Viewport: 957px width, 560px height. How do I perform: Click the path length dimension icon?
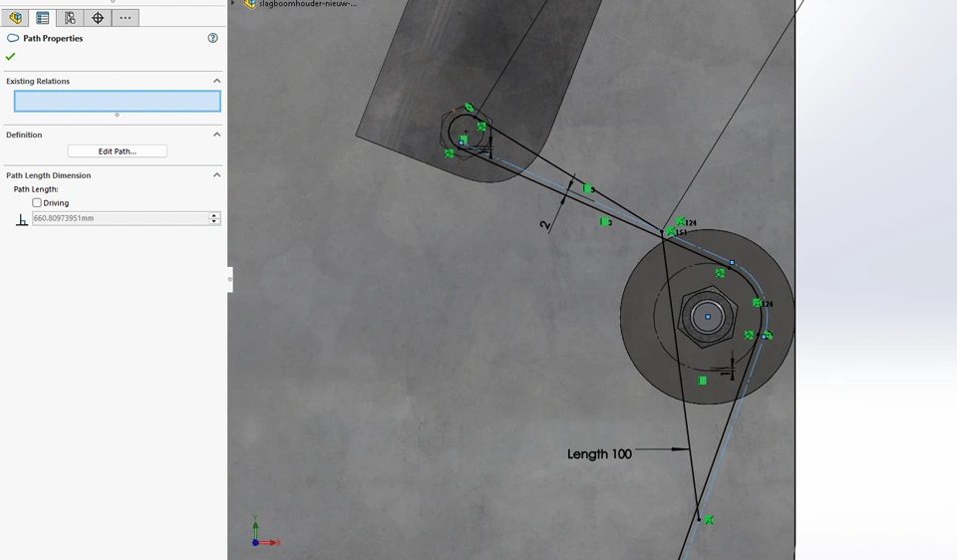point(21,219)
